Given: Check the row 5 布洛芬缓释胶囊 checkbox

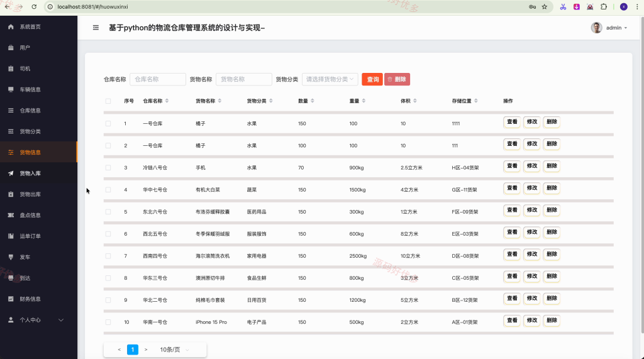Looking at the screenshot, I should (x=108, y=212).
